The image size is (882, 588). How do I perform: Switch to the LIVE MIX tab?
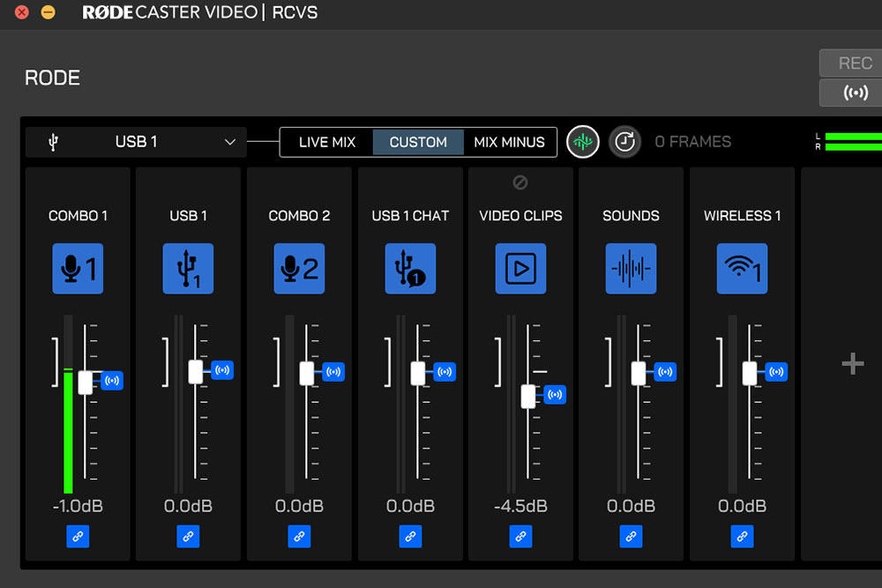click(x=326, y=142)
